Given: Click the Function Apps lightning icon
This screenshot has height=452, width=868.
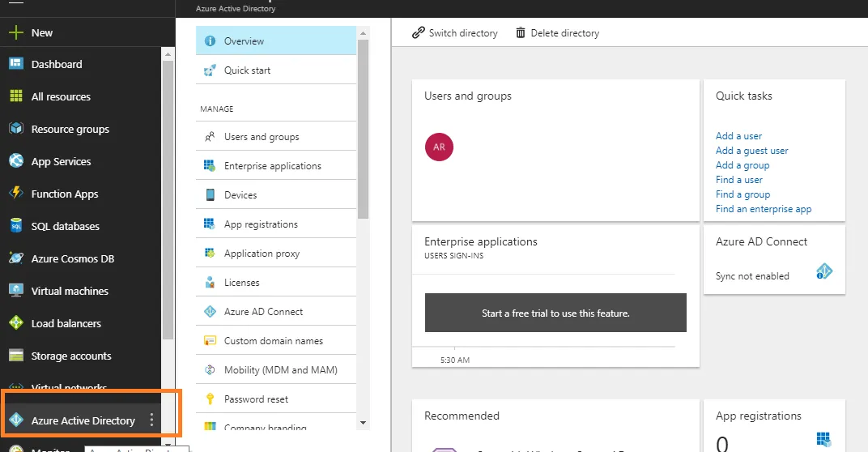Looking at the screenshot, I should 16,193.
